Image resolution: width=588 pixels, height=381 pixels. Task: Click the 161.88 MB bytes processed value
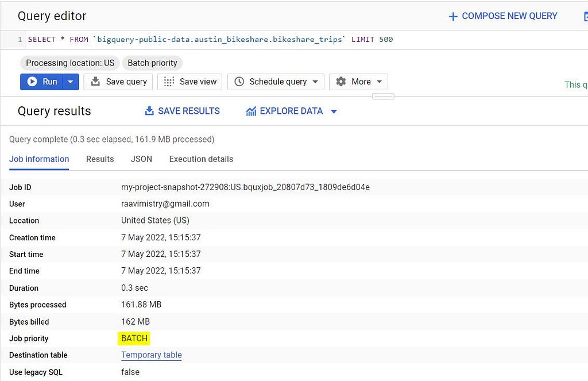[141, 305]
